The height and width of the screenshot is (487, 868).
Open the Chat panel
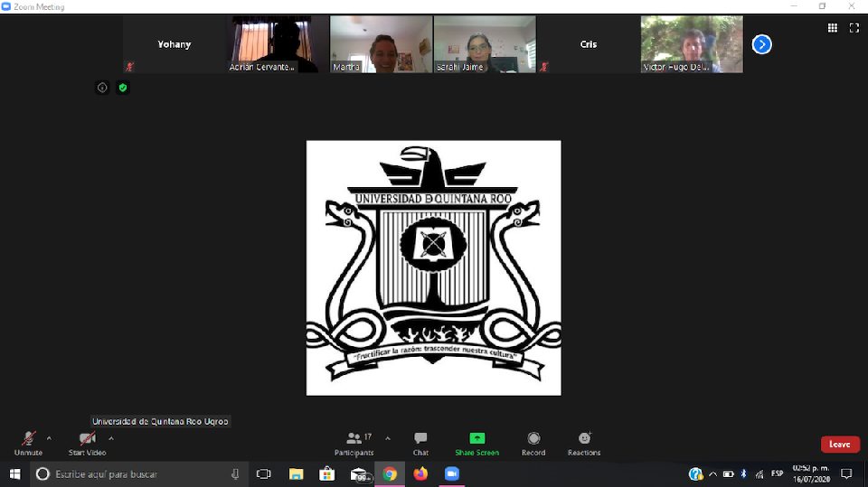tap(420, 444)
